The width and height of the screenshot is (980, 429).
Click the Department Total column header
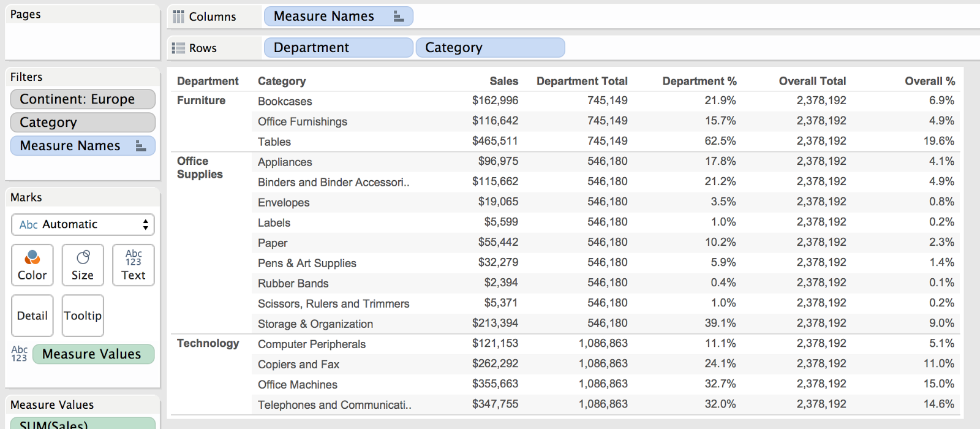click(x=582, y=81)
